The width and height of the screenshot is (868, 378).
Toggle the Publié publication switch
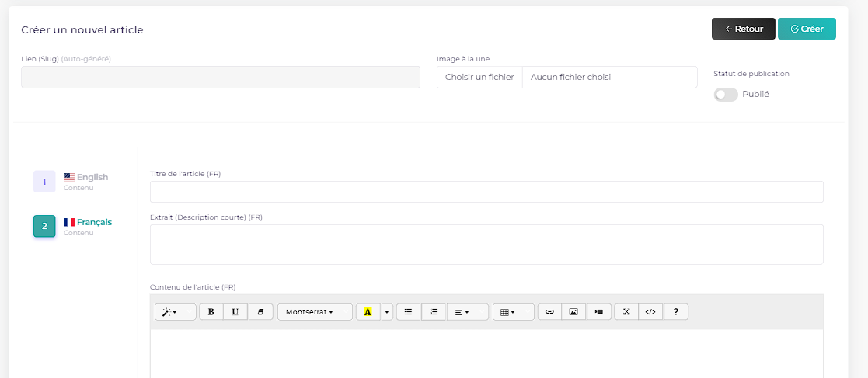(x=726, y=95)
